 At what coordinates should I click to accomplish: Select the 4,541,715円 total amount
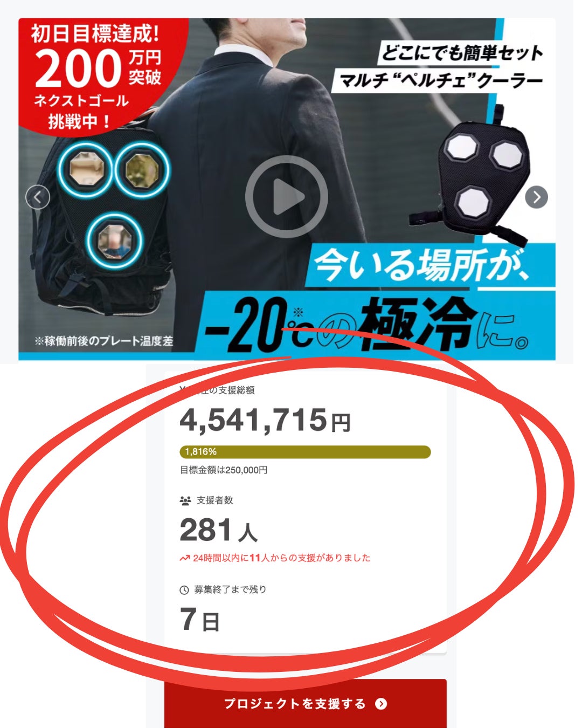(265, 420)
